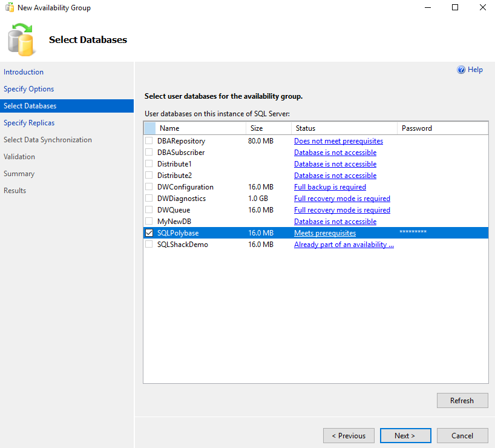Click the title bar application icon
Screen dimensions: 495x448
point(9,8)
